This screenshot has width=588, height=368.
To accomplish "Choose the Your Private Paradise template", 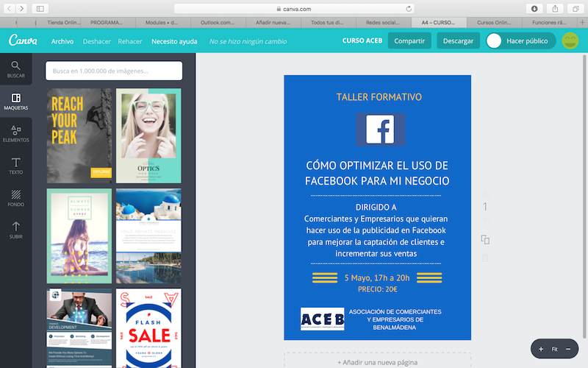I will (x=148, y=236).
